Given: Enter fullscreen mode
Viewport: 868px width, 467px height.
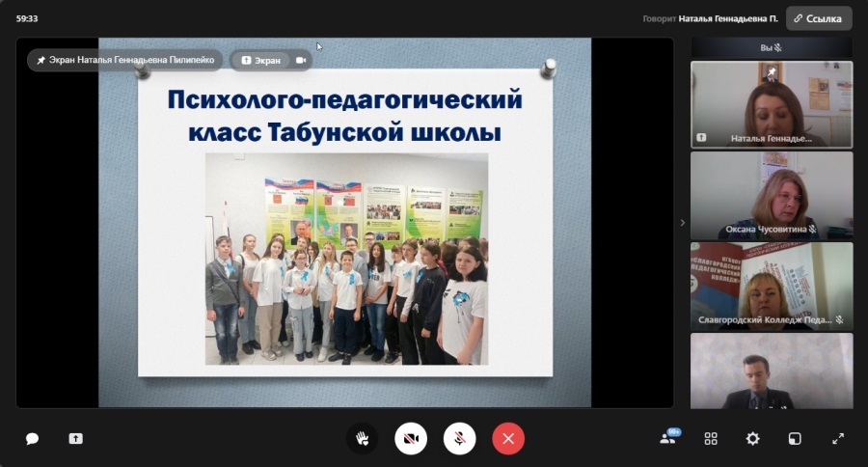Looking at the screenshot, I should tap(838, 438).
